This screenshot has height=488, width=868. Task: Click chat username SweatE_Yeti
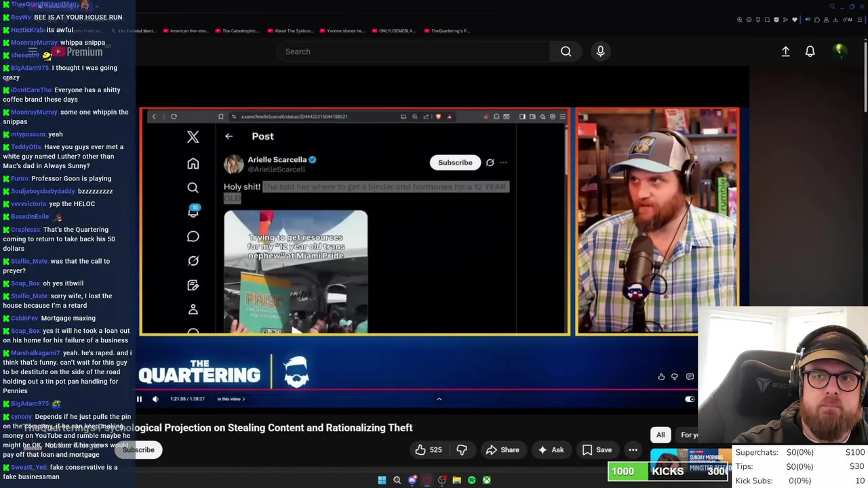[29, 468]
